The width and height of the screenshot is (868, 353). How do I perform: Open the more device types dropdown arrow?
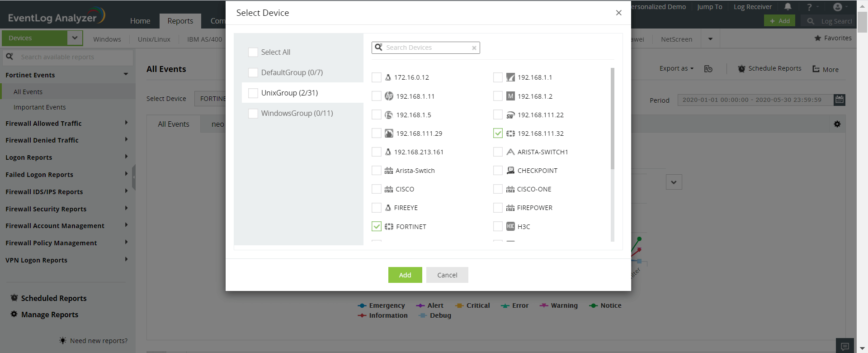coord(710,39)
